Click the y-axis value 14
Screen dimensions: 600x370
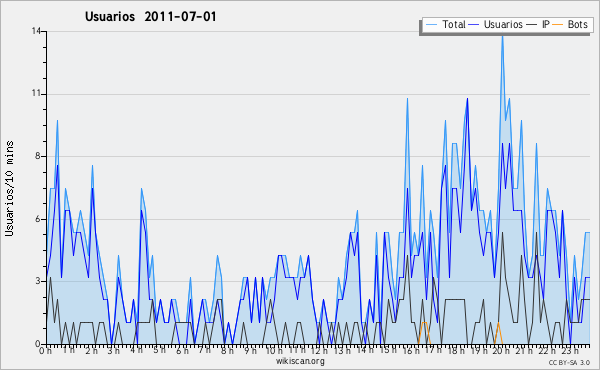tap(36, 31)
